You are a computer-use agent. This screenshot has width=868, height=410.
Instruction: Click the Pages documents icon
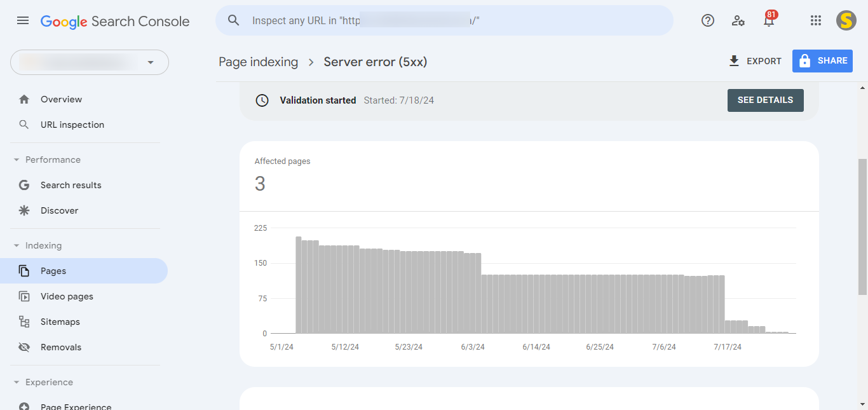coord(24,271)
